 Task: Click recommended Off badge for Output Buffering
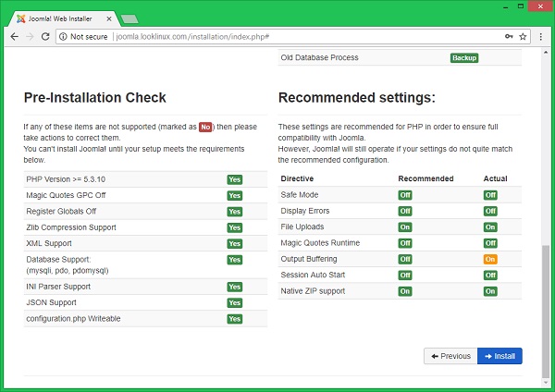coord(405,259)
